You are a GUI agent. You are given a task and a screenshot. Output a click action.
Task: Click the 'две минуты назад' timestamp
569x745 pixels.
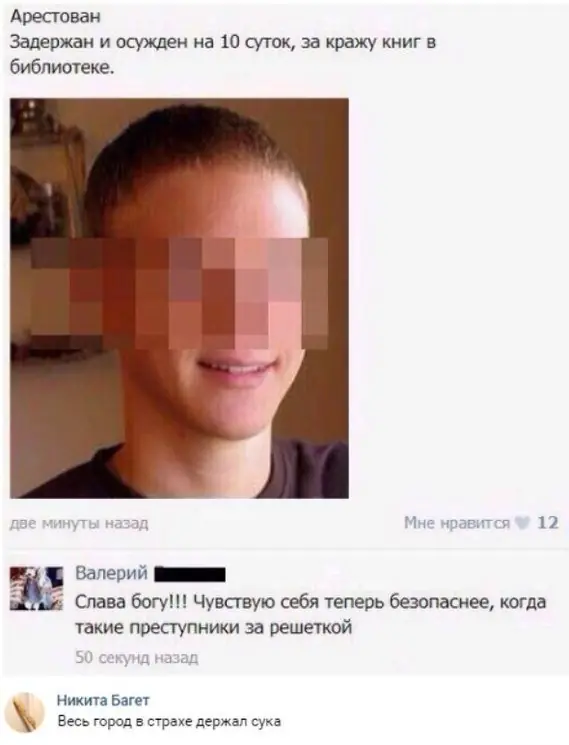pyautogui.click(x=79, y=523)
